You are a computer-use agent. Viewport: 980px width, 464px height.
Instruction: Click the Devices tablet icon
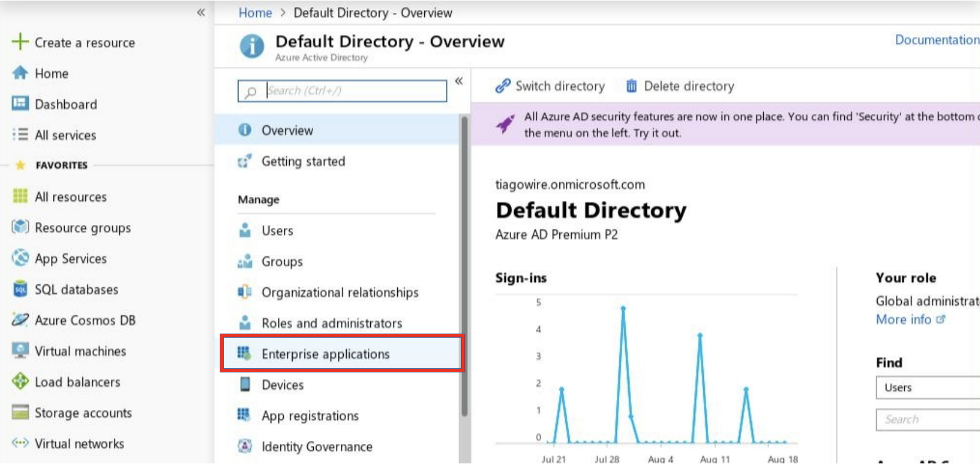tap(245, 384)
